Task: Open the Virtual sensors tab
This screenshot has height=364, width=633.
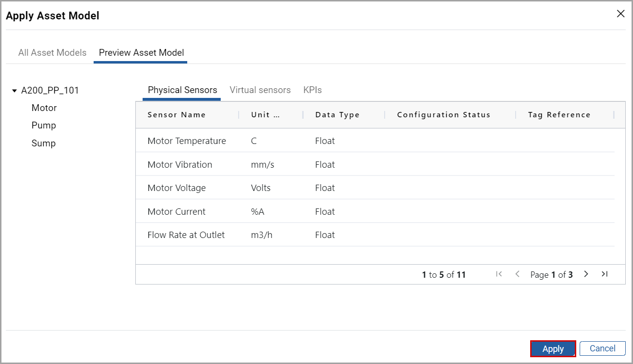Action: point(260,90)
